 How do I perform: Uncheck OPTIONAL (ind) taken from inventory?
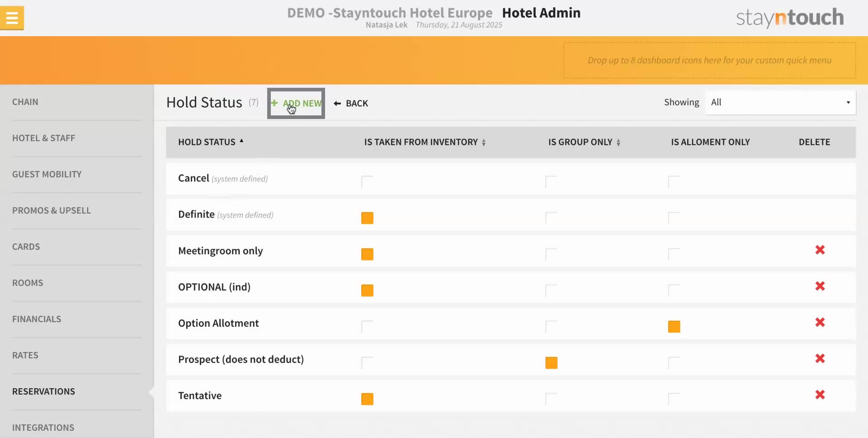point(367,290)
